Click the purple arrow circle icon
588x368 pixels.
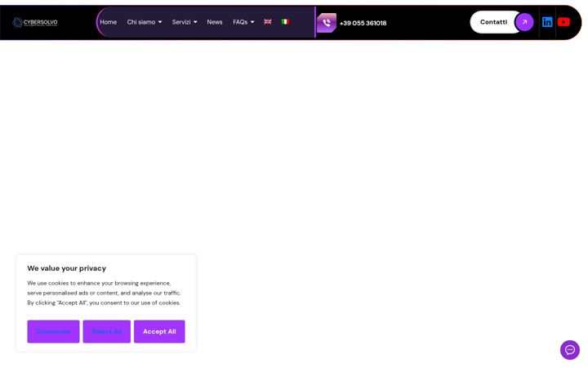click(524, 22)
